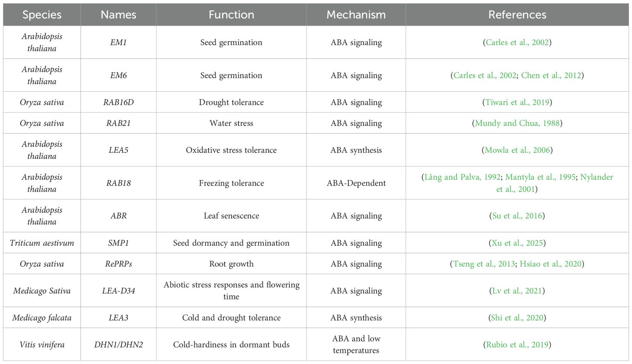This screenshot has height=364, width=632.
Task: Open the Shi et al., 2020 reference
Action: tap(517, 318)
